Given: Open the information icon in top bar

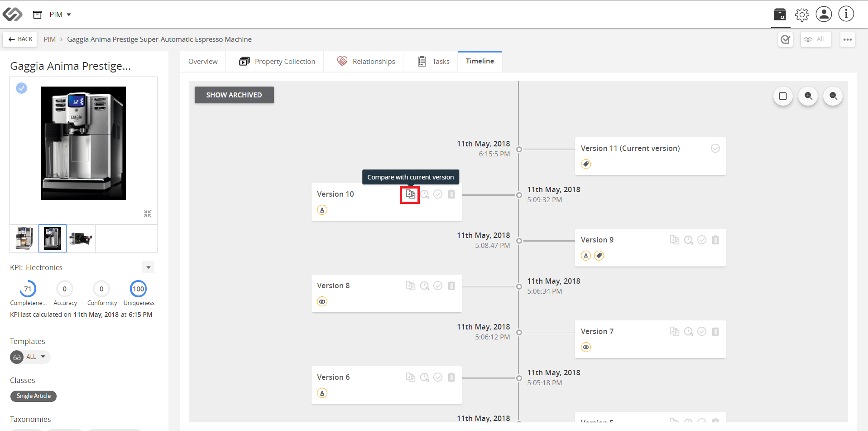Looking at the screenshot, I should point(846,14).
